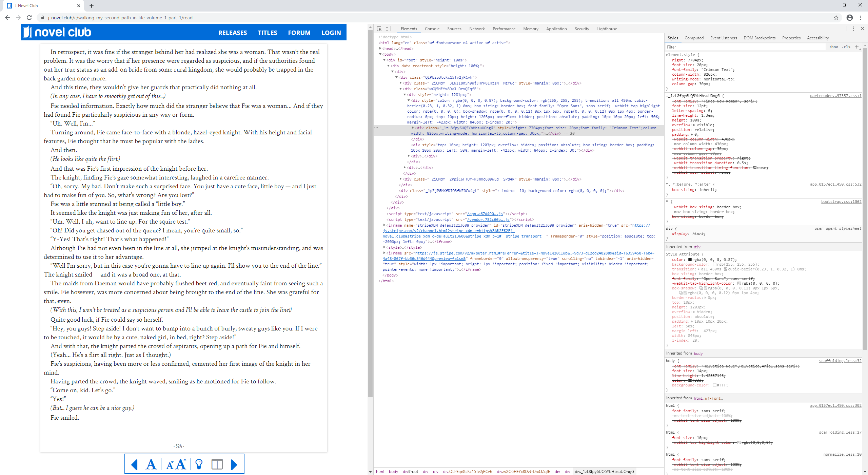The width and height of the screenshot is (868, 475).
Task: Click the lock icon in the address bar
Action: (42, 18)
